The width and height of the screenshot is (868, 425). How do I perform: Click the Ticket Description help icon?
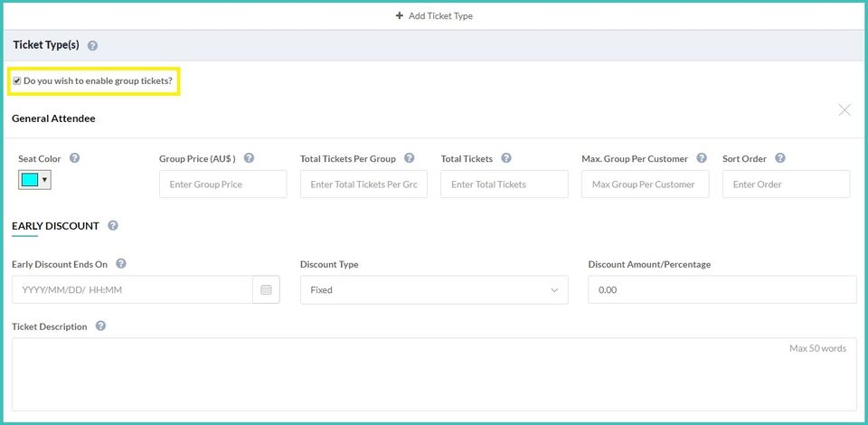100,326
